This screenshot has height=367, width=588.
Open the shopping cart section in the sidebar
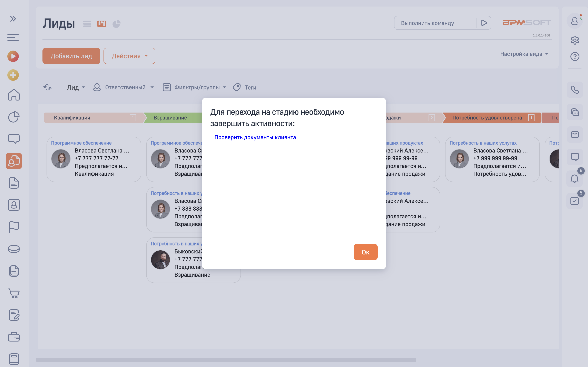(x=14, y=294)
